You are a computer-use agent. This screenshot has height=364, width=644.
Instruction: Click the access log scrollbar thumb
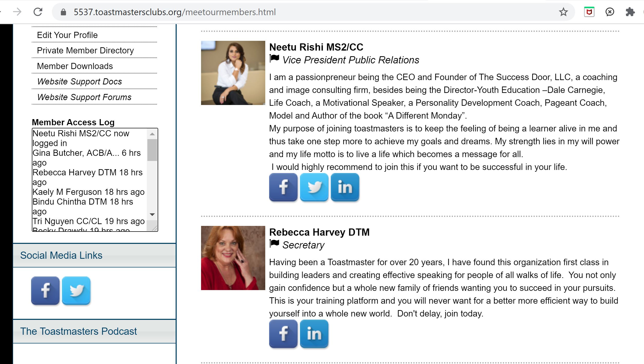(152, 150)
